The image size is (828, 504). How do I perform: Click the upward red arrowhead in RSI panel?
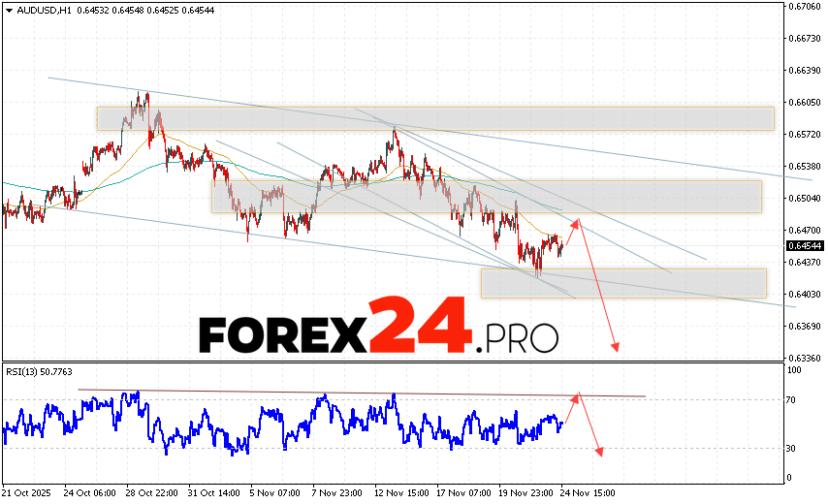pos(578,396)
